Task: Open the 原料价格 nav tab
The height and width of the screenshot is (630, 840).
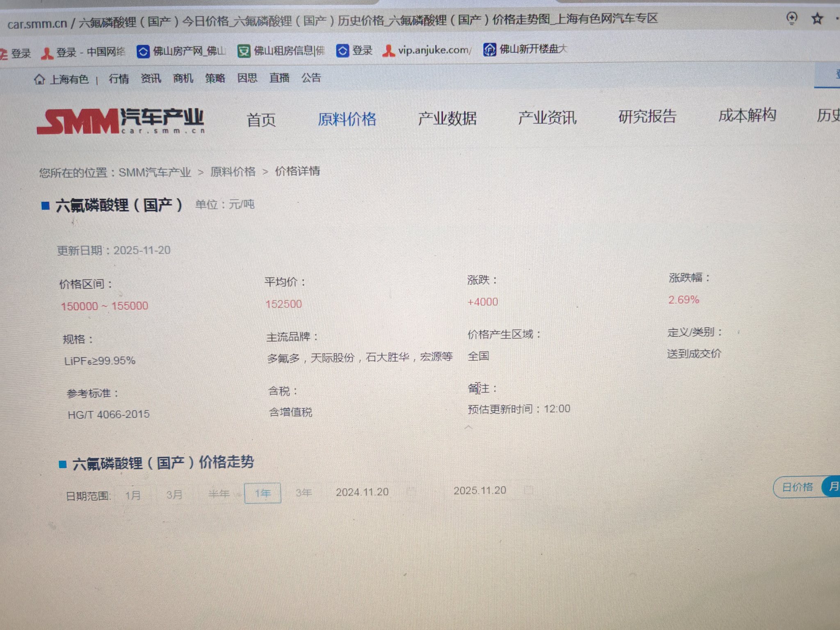Action: (x=347, y=119)
